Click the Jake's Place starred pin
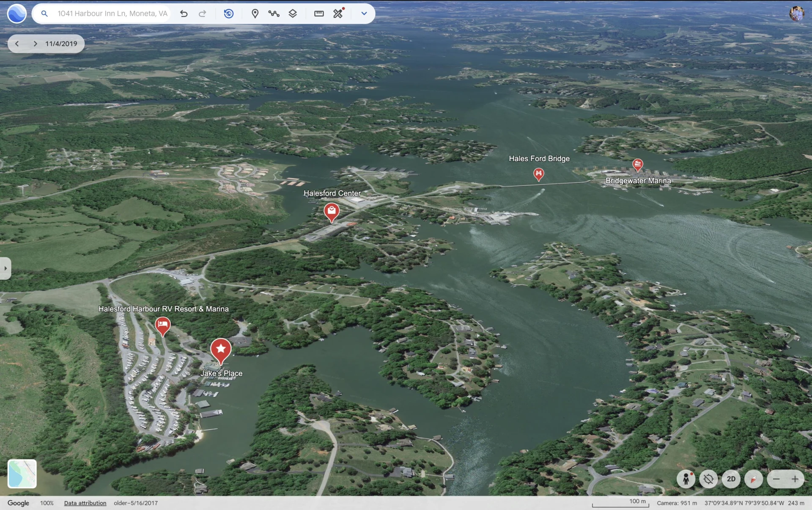The image size is (812, 510). [x=221, y=351]
